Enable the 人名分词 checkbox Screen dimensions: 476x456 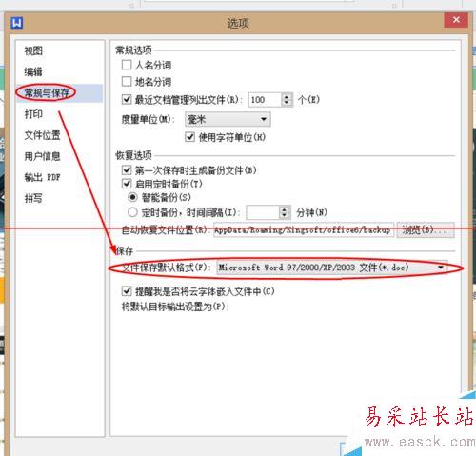pos(127,65)
